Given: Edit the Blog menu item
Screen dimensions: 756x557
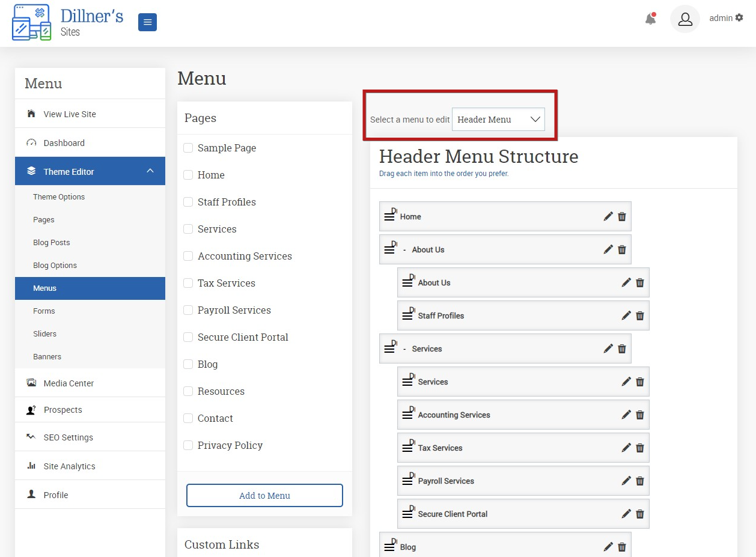Looking at the screenshot, I should point(608,547).
